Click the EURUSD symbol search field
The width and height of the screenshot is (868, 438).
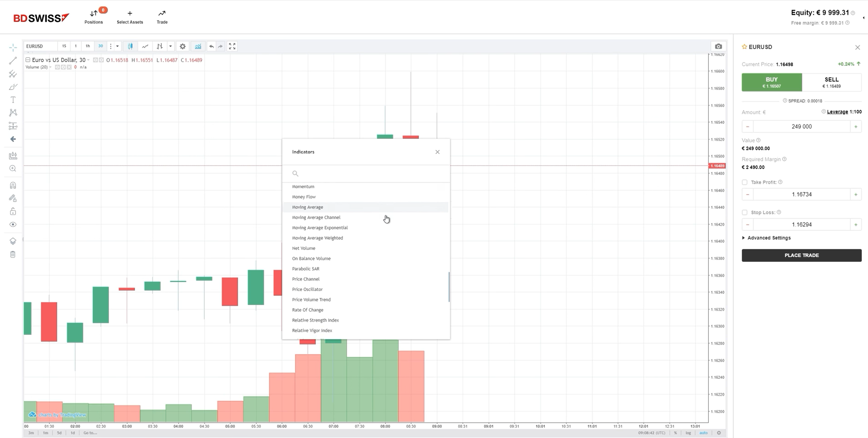40,46
